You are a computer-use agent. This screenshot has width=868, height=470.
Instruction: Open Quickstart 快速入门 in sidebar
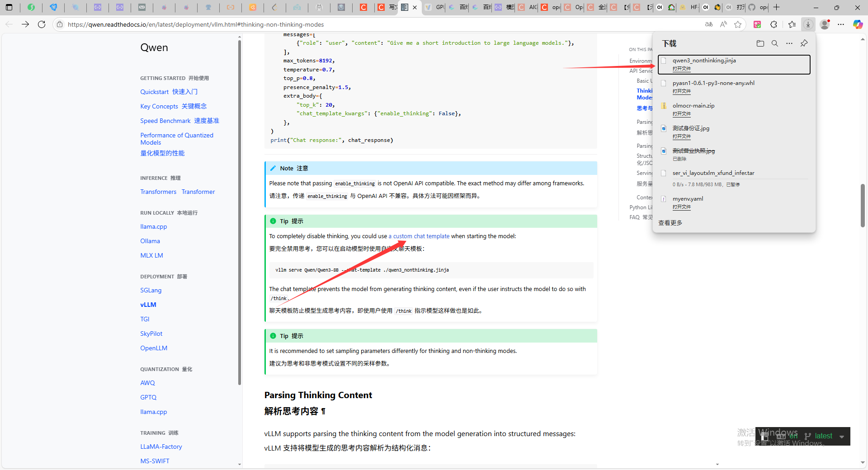pyautogui.click(x=169, y=92)
